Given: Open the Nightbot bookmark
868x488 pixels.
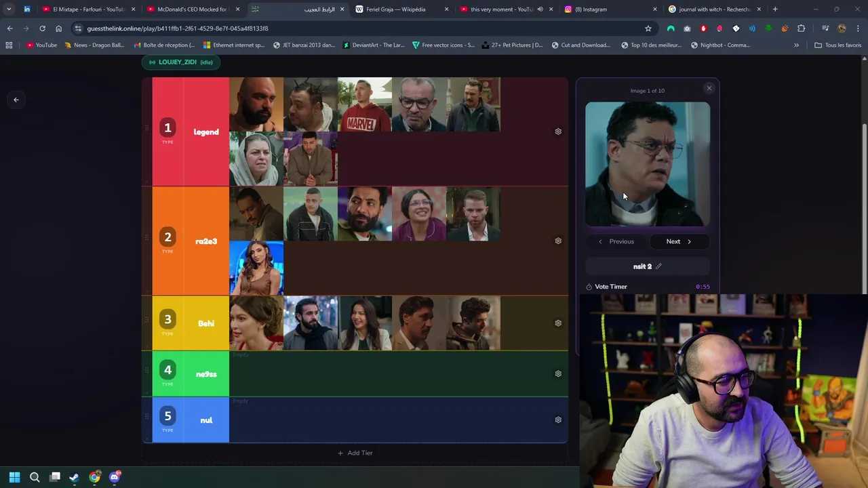Looking at the screenshot, I should (720, 45).
